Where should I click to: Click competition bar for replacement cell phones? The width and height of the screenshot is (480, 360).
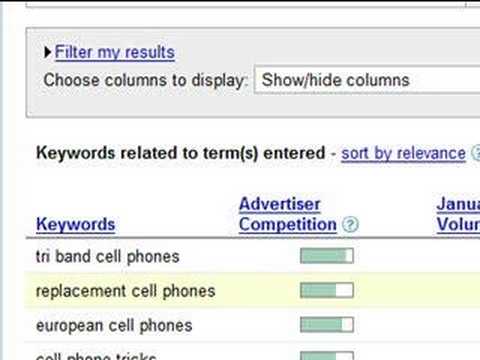327,290
